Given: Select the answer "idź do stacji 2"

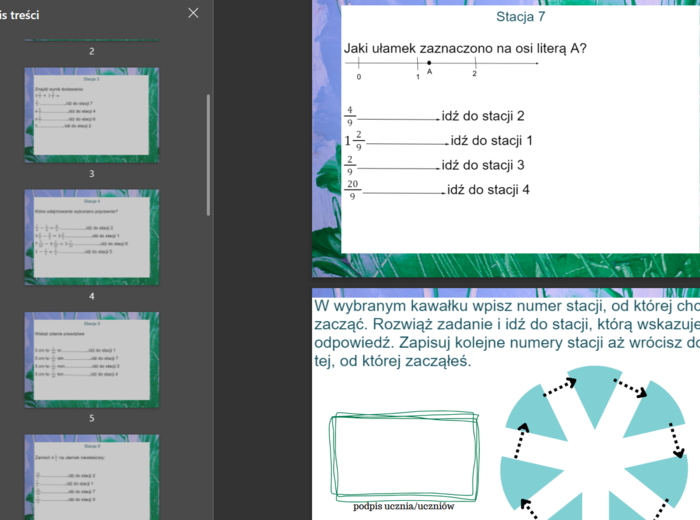Looking at the screenshot, I should tap(477, 116).
